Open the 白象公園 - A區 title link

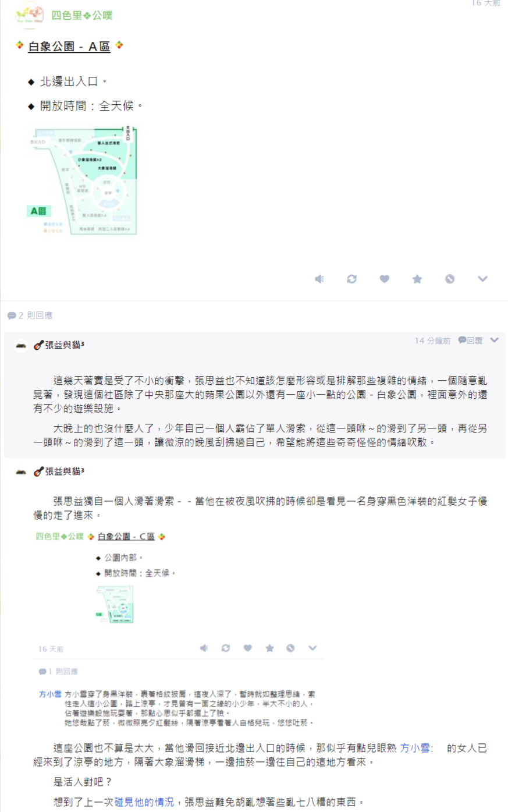pyautogui.click(x=69, y=47)
